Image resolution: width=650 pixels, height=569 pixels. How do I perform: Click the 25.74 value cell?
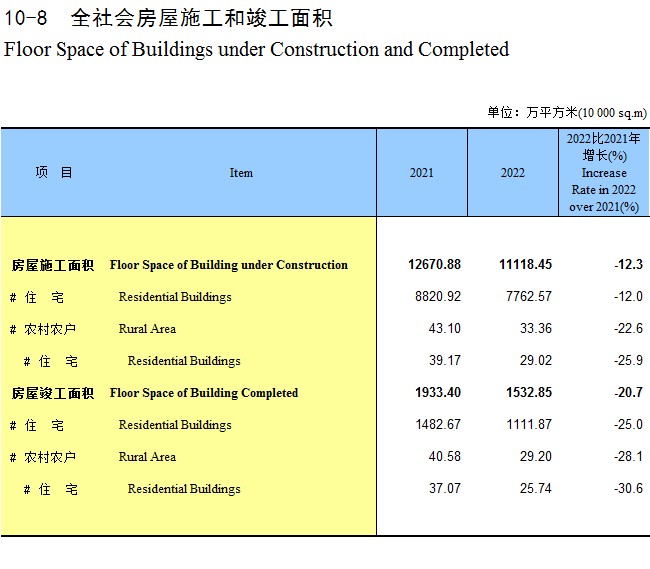pyautogui.click(x=536, y=488)
